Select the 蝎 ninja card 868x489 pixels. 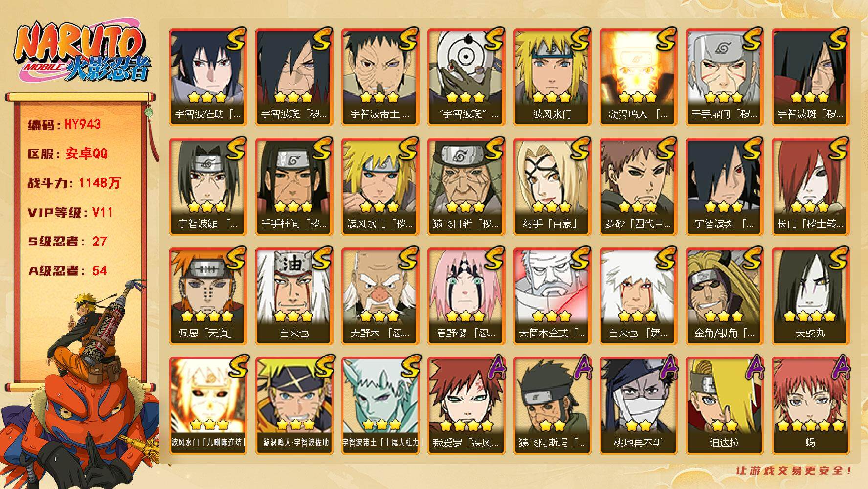tap(811, 406)
